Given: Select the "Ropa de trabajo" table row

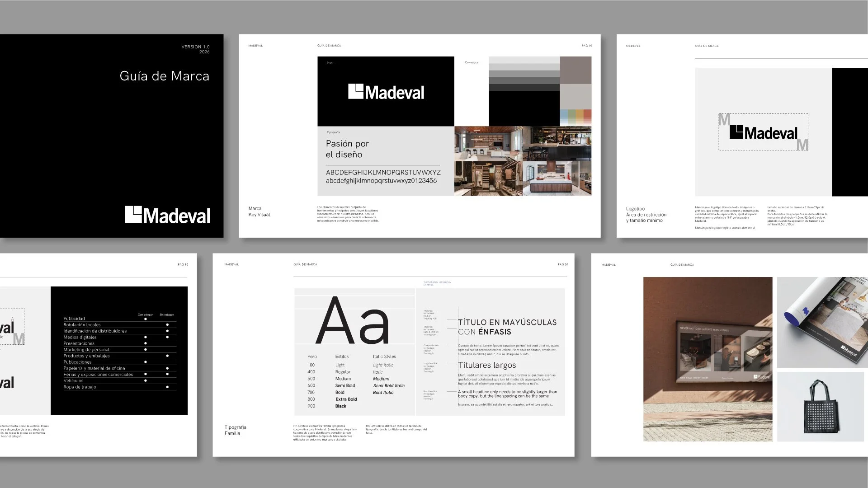Looking at the screenshot, I should pos(119,387).
